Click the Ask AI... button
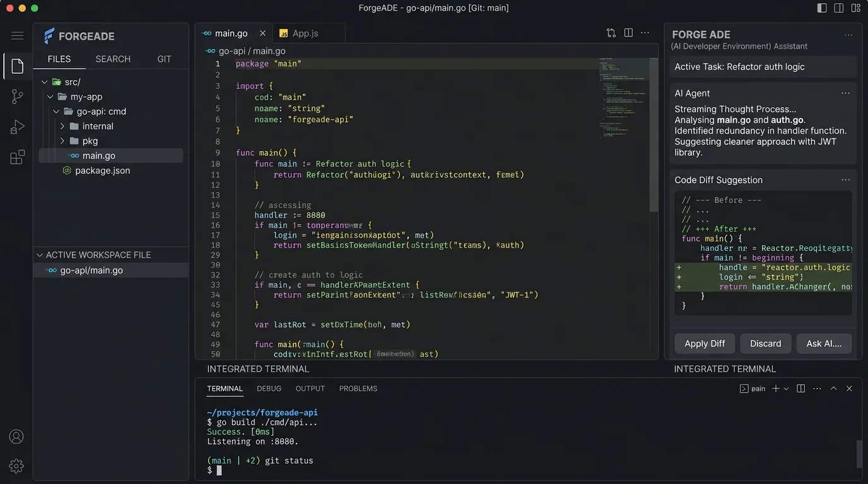 pos(824,343)
